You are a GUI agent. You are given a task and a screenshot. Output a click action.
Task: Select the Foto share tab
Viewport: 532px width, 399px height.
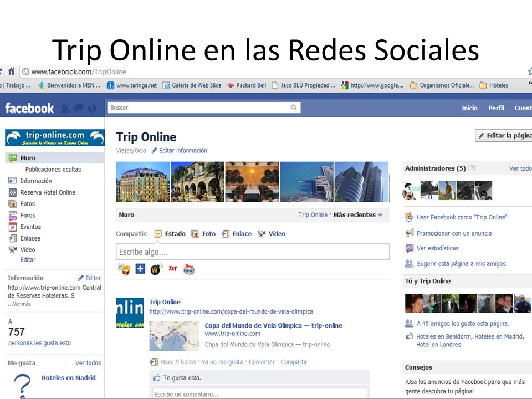203,234
